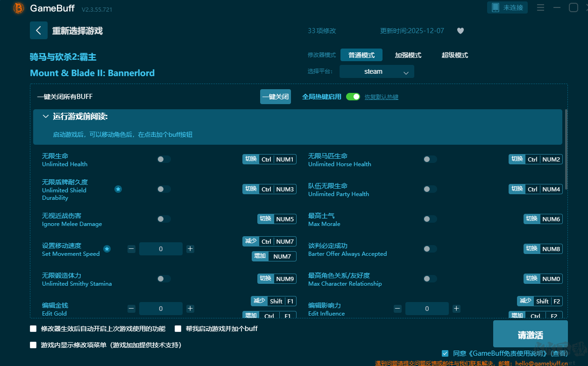Open the 查看 disclaimer link

(x=559, y=353)
